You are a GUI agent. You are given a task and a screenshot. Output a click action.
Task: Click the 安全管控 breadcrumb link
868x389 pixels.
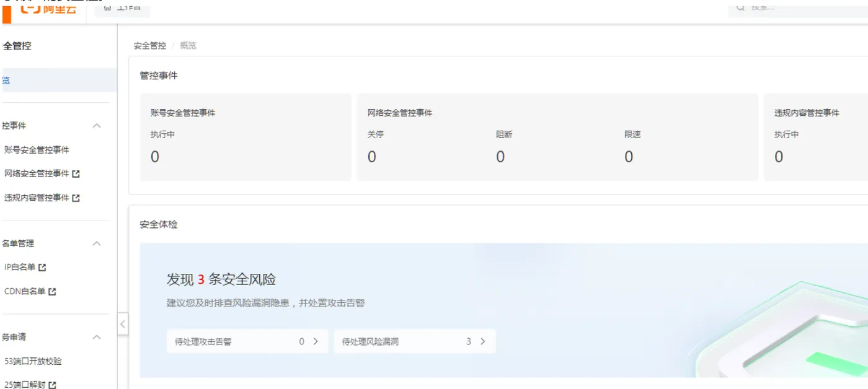(150, 46)
